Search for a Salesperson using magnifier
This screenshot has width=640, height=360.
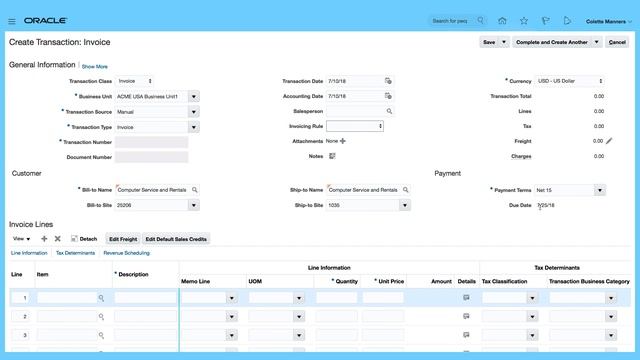(x=389, y=111)
